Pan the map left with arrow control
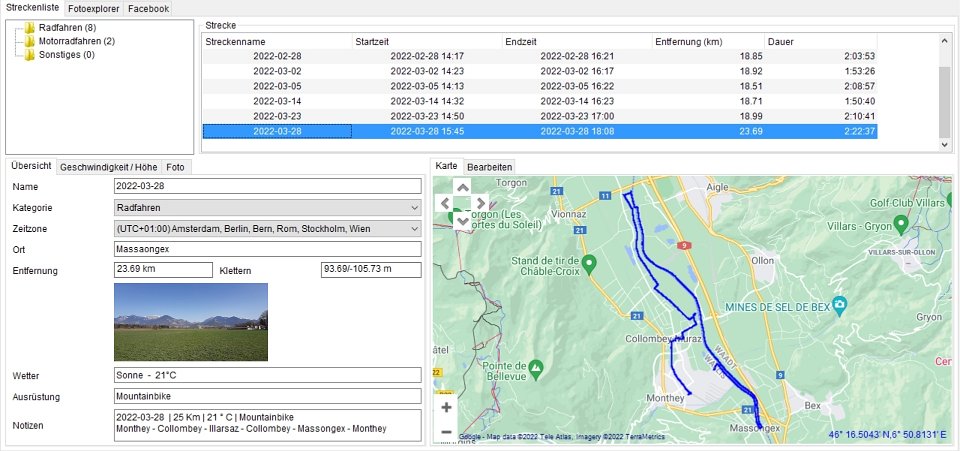960x451 pixels. [444, 204]
